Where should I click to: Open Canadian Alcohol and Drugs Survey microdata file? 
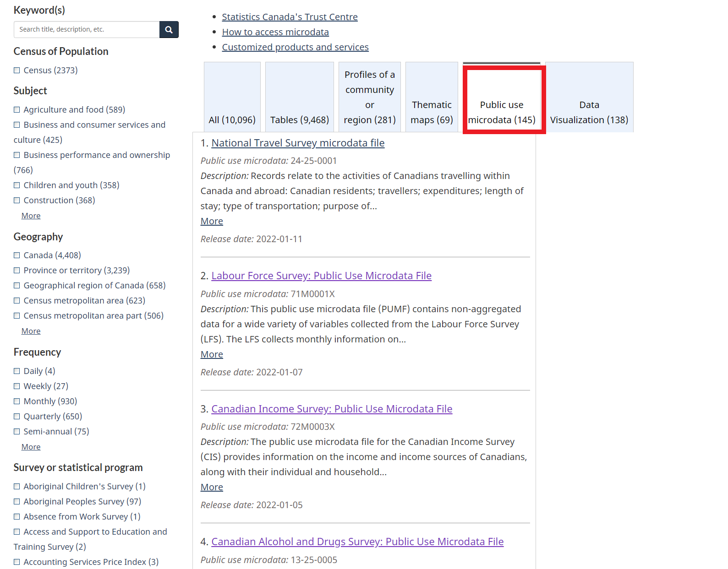357,542
